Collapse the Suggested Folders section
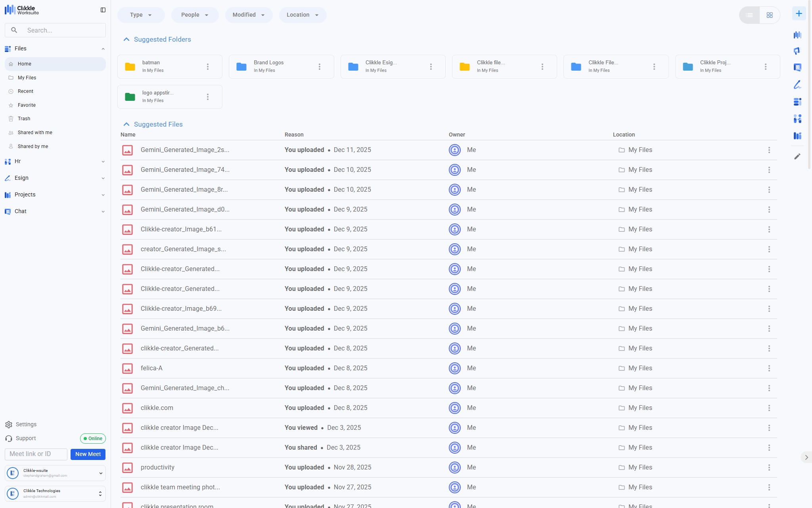 pyautogui.click(x=126, y=39)
